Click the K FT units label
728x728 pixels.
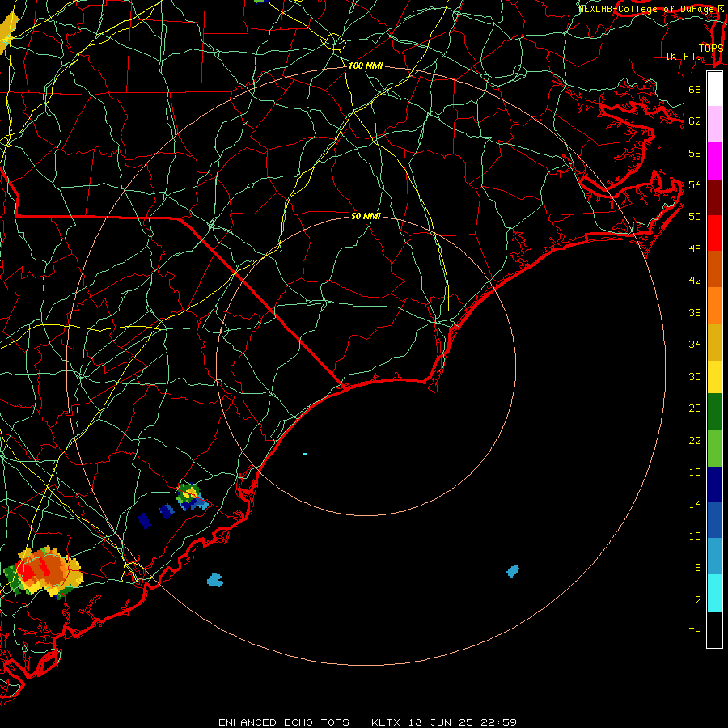coord(684,56)
